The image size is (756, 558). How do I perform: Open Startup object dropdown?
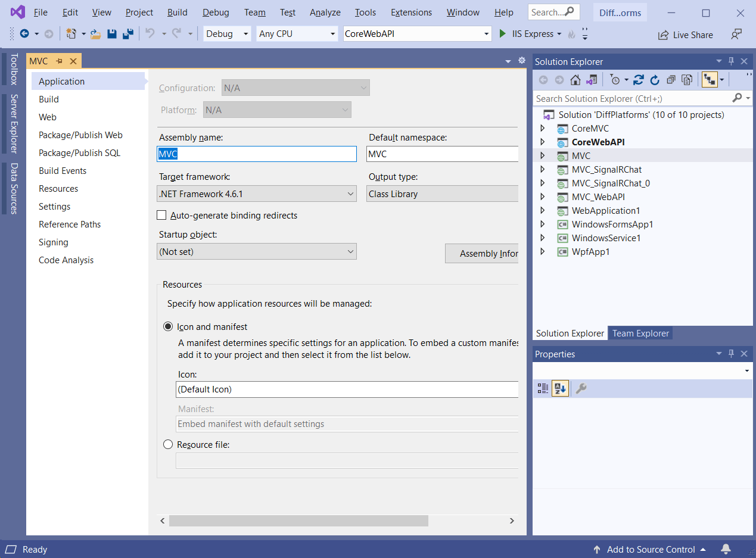click(257, 251)
